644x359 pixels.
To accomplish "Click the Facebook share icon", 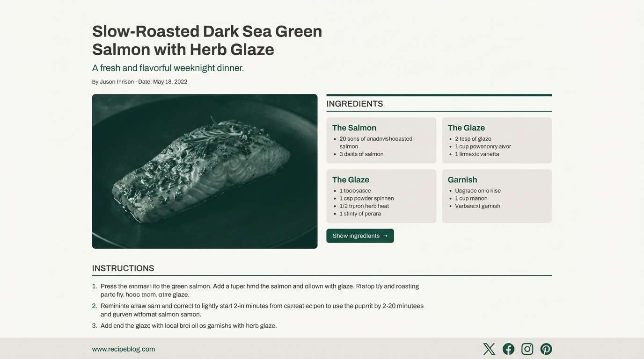I will [x=508, y=348].
